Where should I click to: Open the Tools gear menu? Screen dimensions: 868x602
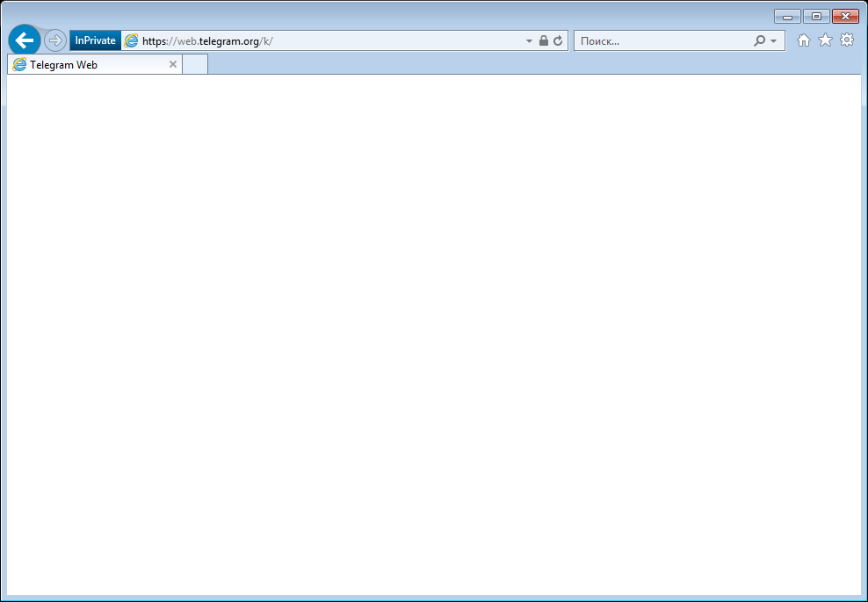pyautogui.click(x=847, y=40)
